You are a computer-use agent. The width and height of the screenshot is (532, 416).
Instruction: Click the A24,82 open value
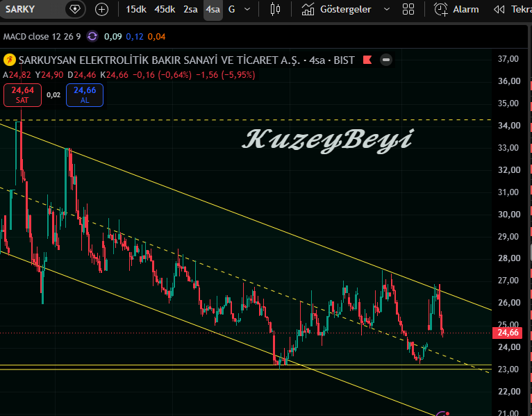(x=17, y=75)
